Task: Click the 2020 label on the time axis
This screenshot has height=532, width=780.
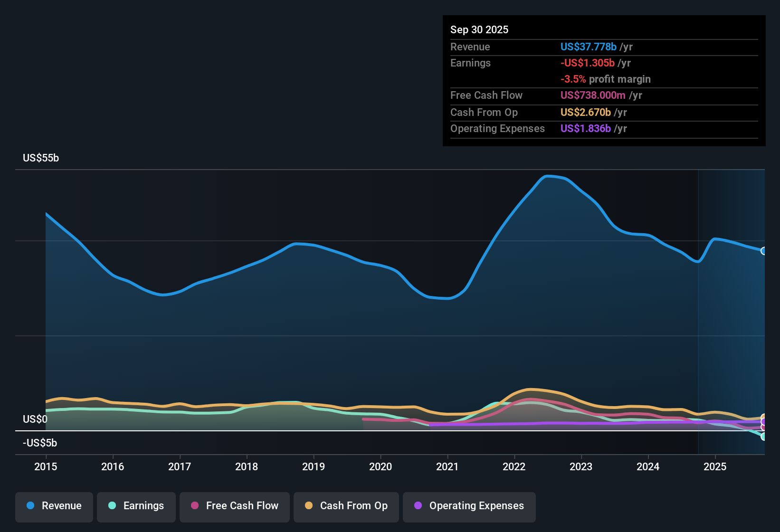Action: 380,467
